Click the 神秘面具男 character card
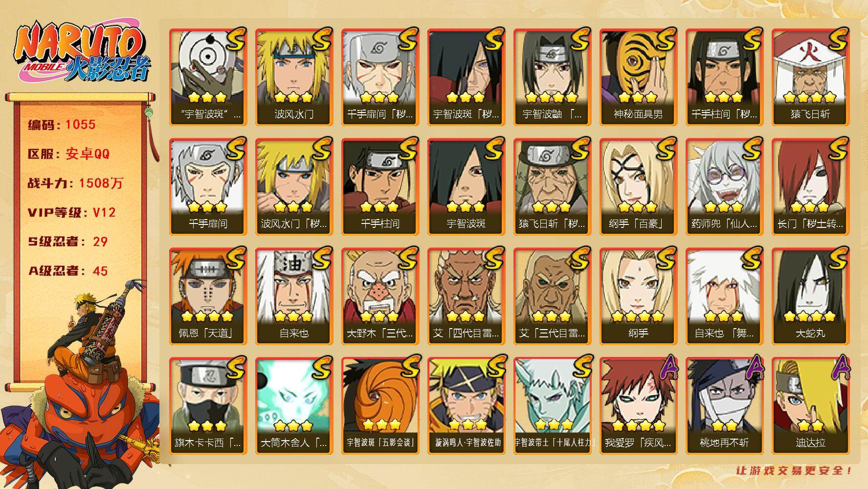 point(638,77)
